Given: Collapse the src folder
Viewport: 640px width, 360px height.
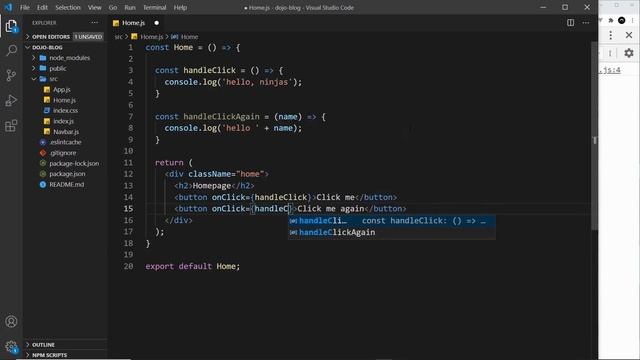Looking at the screenshot, I should pos(53,79).
